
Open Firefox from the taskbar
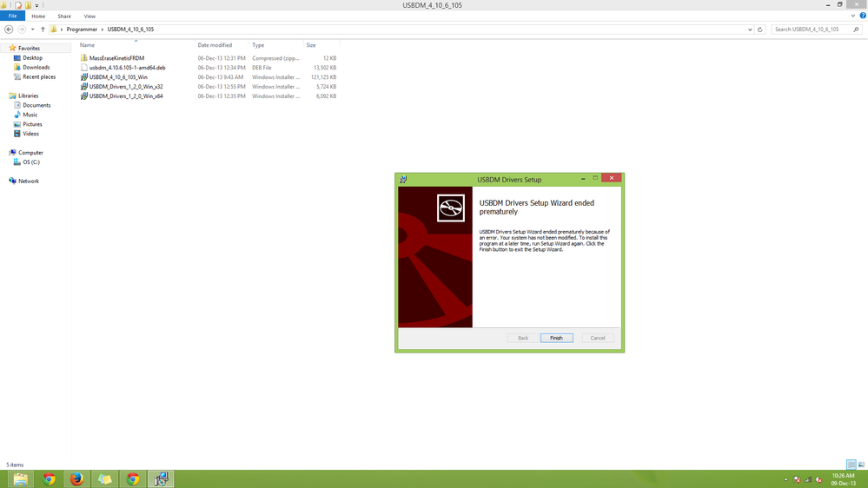(x=77, y=479)
